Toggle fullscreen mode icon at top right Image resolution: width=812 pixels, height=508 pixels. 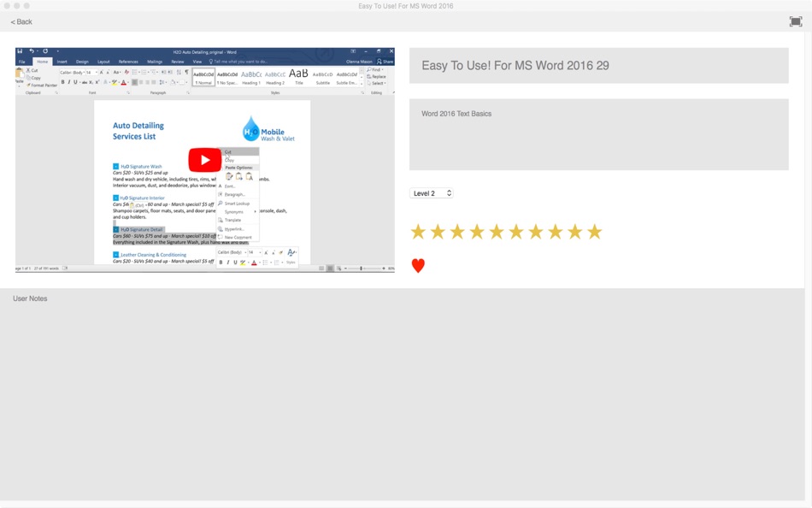(796, 21)
